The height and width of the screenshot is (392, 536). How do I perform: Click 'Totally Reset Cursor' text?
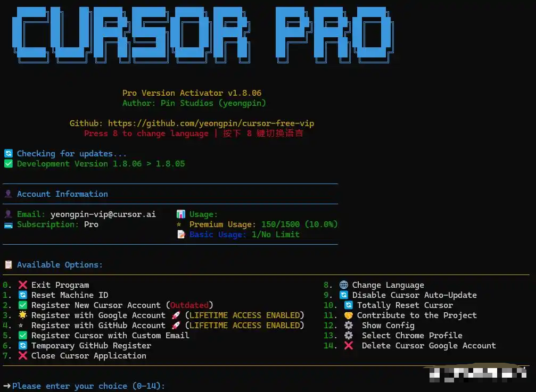coord(405,305)
